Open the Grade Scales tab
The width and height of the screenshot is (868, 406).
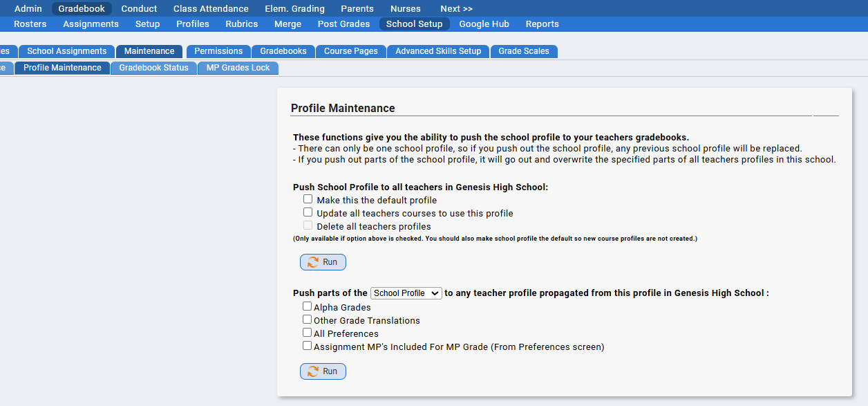[524, 51]
